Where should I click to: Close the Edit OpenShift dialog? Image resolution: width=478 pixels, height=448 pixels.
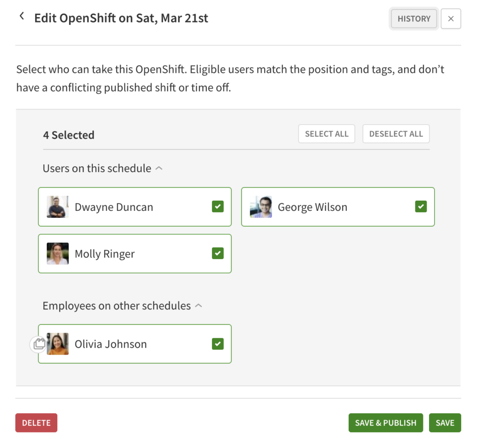click(450, 19)
